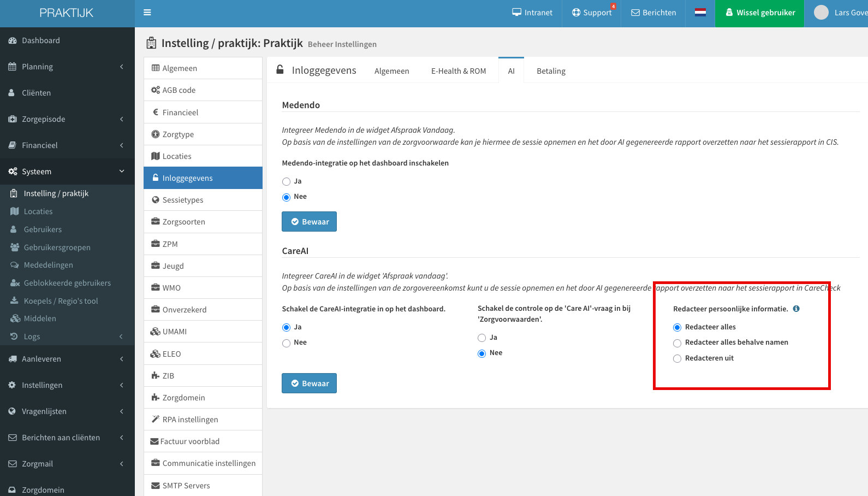Save the CareAI settings with Bewaar
The image size is (868, 496).
click(309, 383)
